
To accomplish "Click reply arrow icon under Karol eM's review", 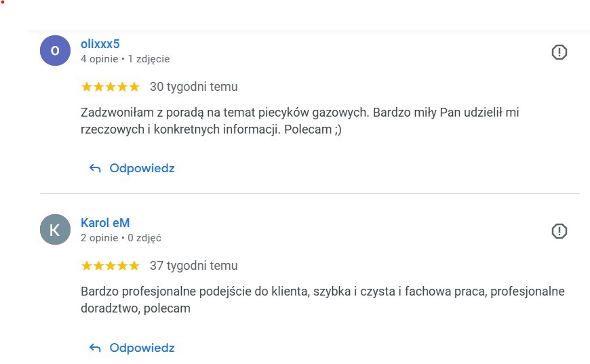I will click(95, 348).
